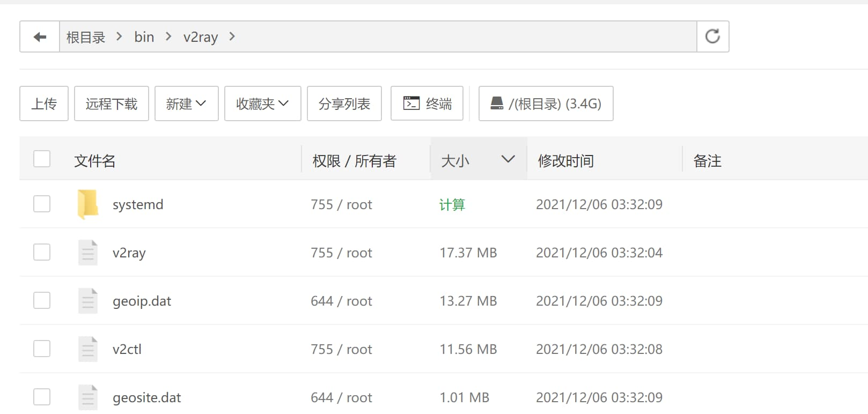Screen dimensions: 868x414
Task: Click the back arrow icon
Action: pos(40,37)
